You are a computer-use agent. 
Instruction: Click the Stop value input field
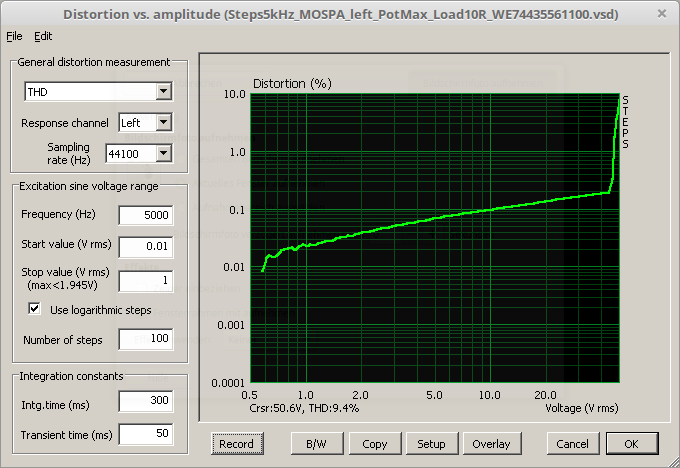coord(146,280)
